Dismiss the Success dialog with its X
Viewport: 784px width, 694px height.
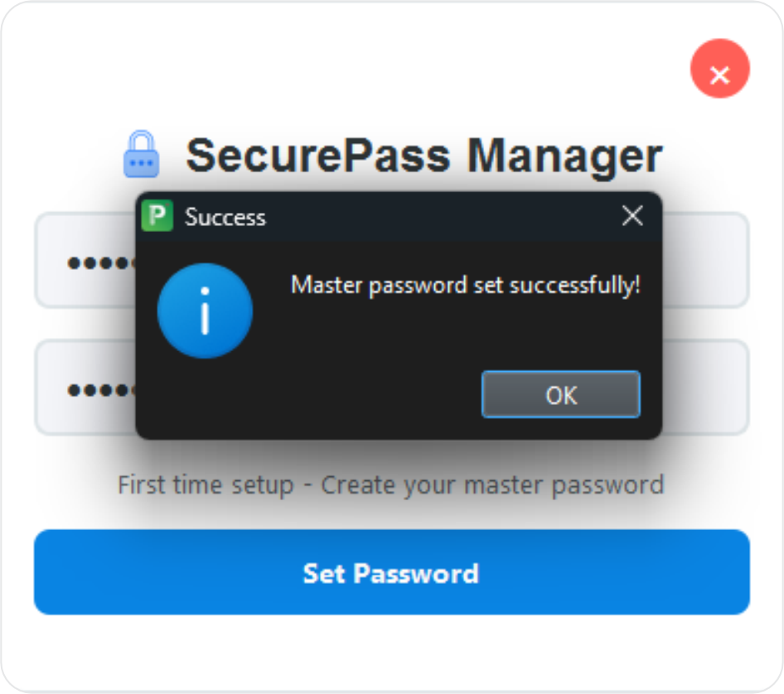click(x=632, y=215)
